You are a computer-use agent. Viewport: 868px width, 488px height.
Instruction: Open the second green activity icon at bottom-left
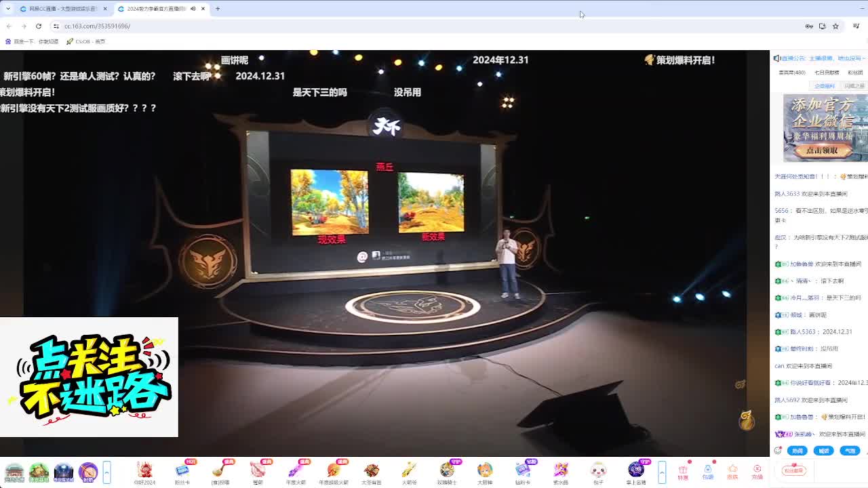pyautogui.click(x=39, y=472)
